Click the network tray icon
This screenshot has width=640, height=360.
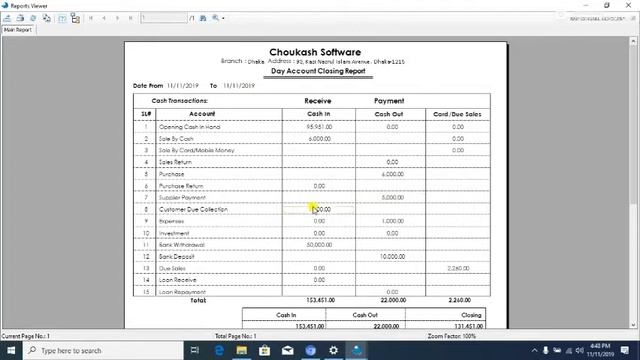(x=569, y=351)
